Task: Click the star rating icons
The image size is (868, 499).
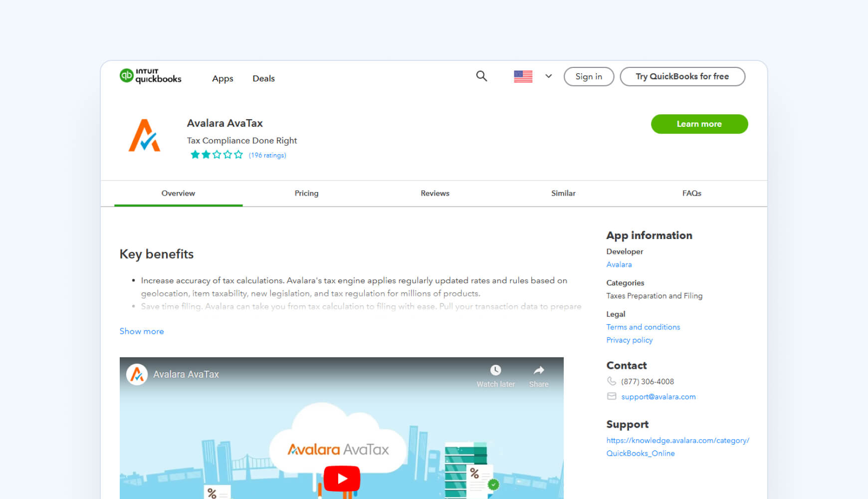Action: point(217,155)
